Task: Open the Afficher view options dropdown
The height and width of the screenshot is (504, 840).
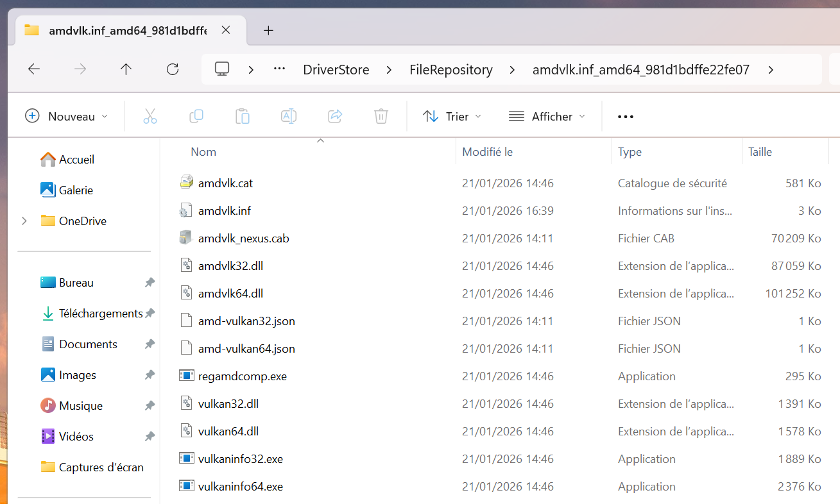Action: 546,116
